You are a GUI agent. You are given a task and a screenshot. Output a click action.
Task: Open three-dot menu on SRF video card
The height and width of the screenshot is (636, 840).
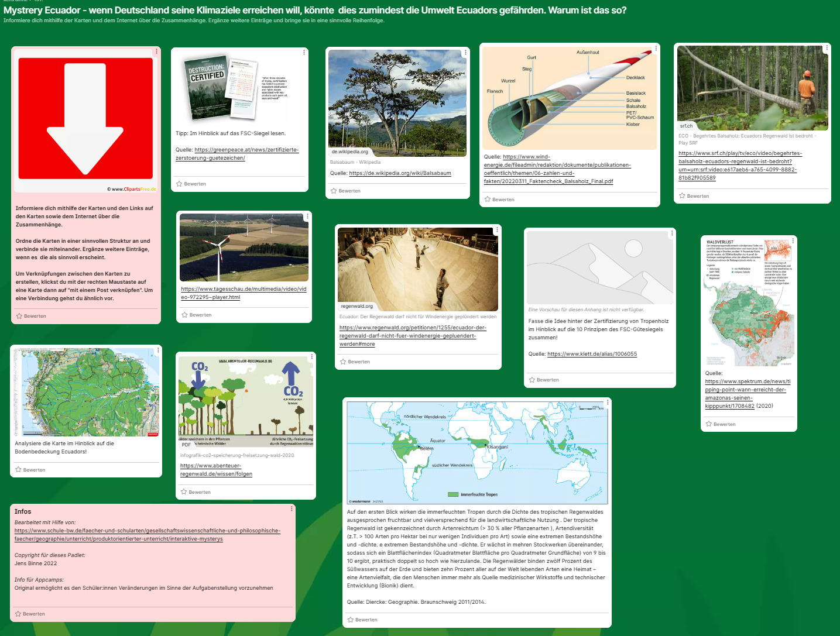click(827, 49)
